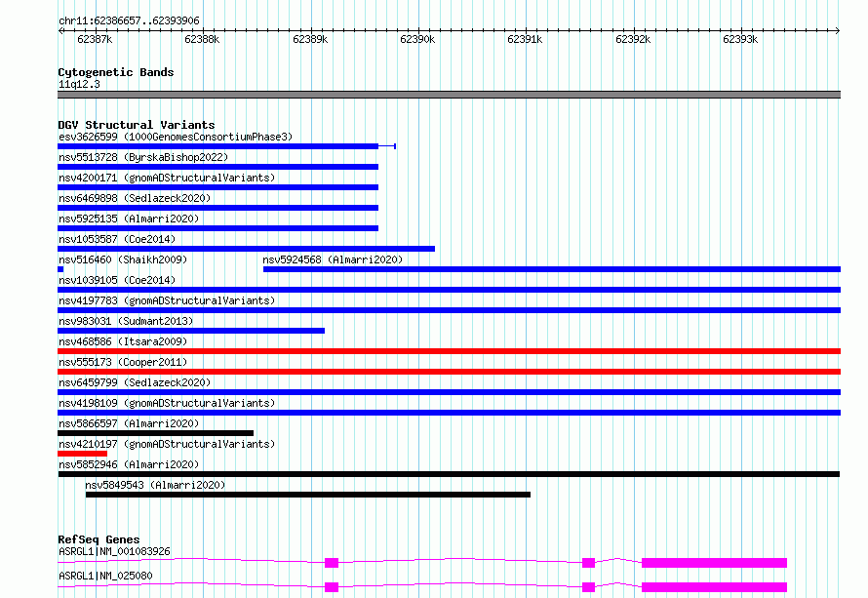The width and height of the screenshot is (868, 598).
Task: Click the large exon of ASRGL1|NM_025080
Action: tap(714, 587)
